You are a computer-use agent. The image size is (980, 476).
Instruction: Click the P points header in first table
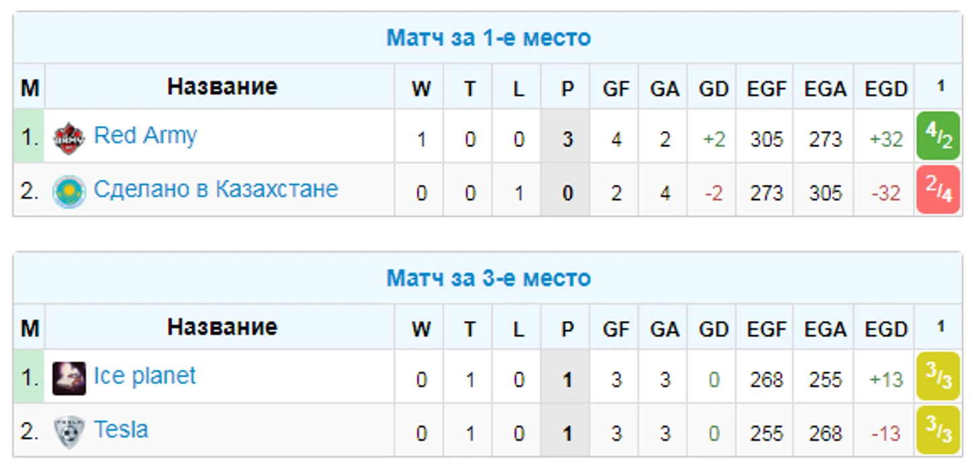click(x=567, y=89)
